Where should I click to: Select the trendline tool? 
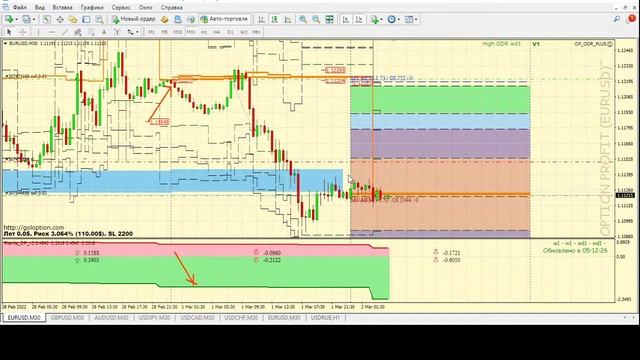[64, 32]
